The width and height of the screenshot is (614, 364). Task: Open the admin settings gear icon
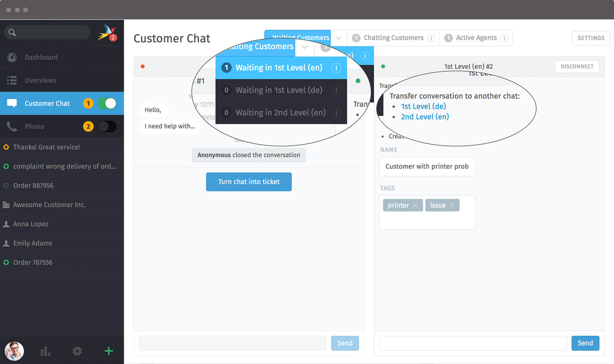point(77,352)
